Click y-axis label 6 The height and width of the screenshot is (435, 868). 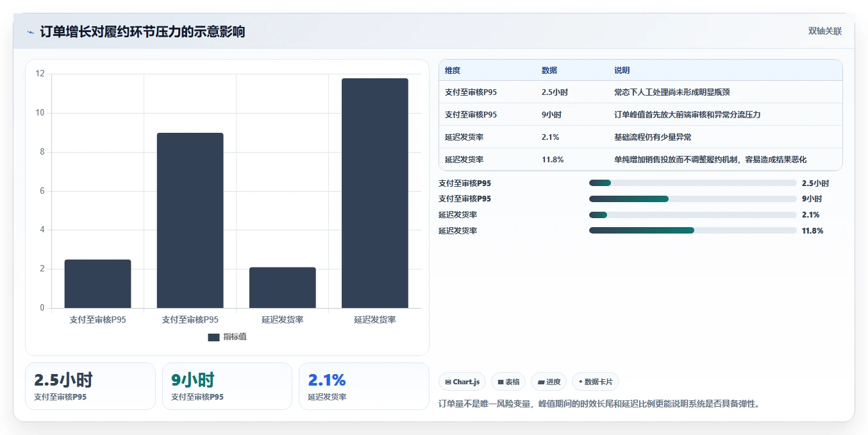click(42, 191)
